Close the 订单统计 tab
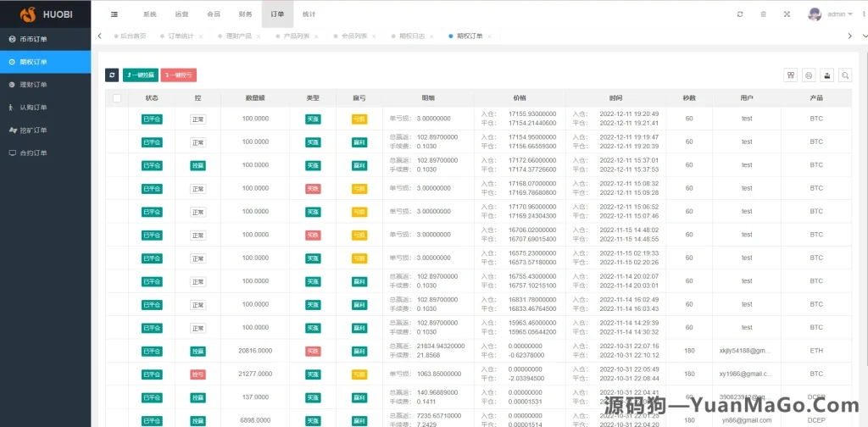 tap(200, 36)
